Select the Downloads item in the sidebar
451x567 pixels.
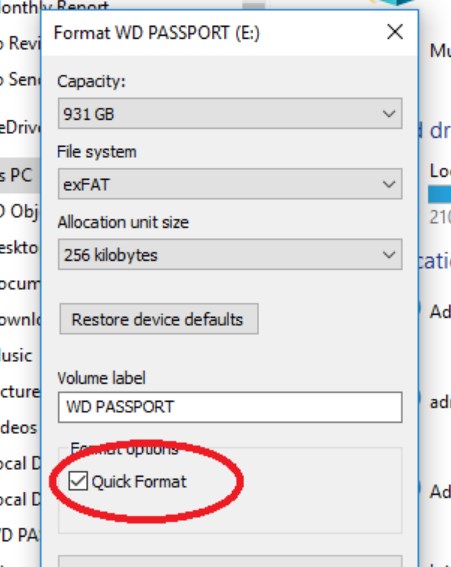[20, 320]
